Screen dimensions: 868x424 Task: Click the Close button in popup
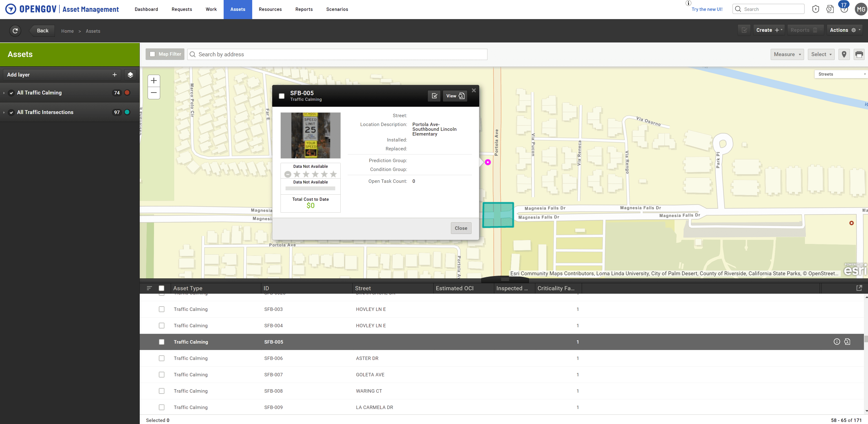click(x=461, y=228)
